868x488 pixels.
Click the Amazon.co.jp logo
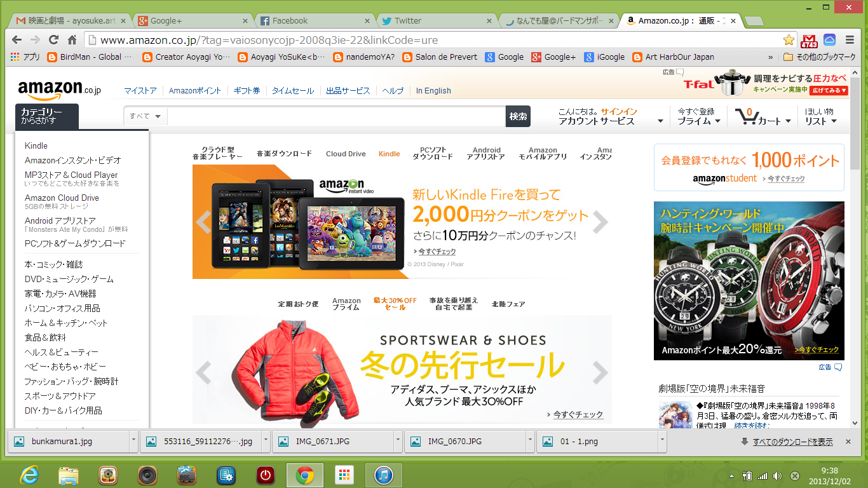pyautogui.click(x=59, y=89)
